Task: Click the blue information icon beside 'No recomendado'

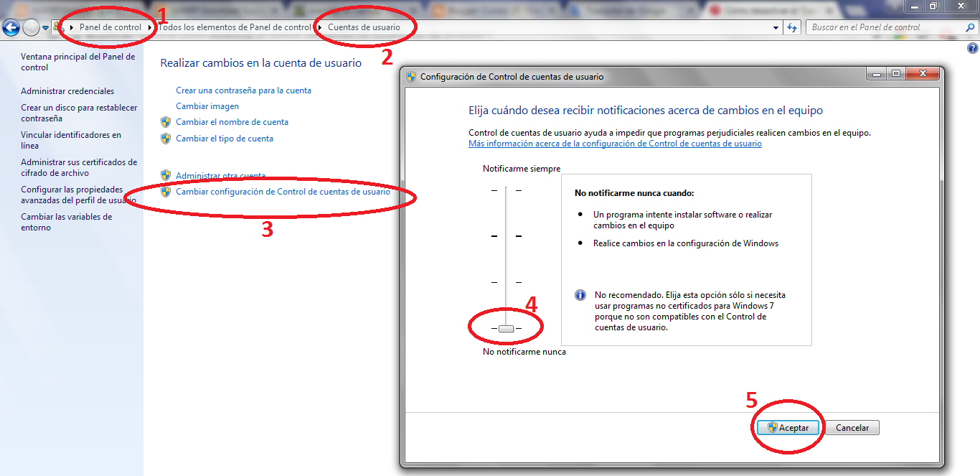Action: tap(580, 295)
